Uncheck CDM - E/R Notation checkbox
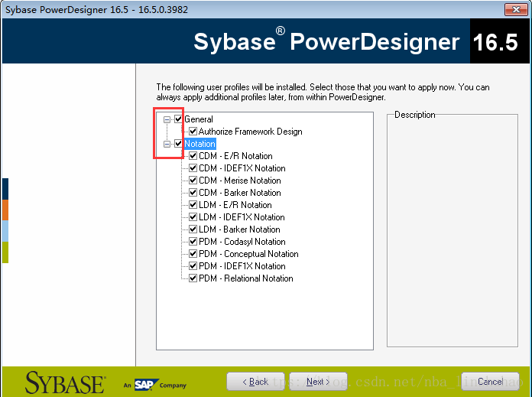The width and height of the screenshot is (532, 397). click(193, 155)
